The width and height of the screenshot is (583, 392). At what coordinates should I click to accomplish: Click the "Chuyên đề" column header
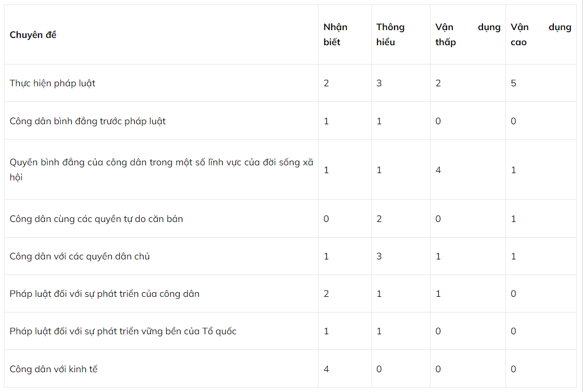click(x=33, y=35)
